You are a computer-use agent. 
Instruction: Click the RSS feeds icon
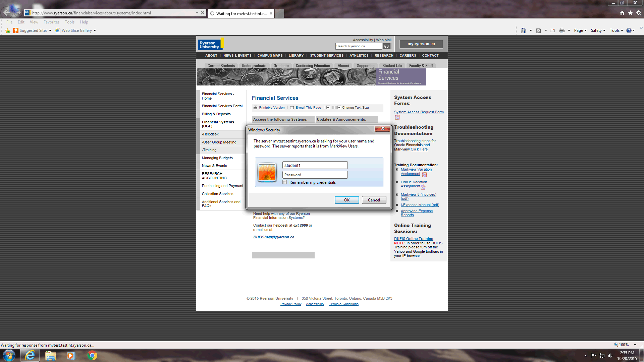(x=538, y=31)
